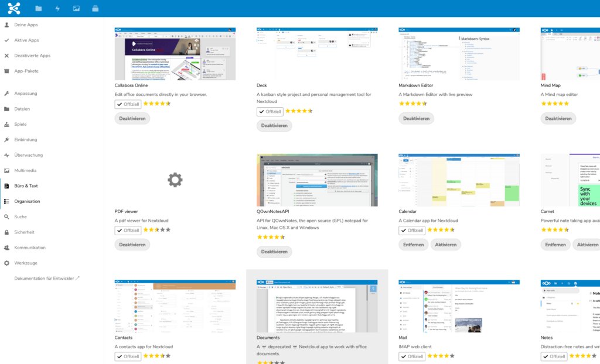
Task: Click the Notes app title
Action: coord(547,338)
